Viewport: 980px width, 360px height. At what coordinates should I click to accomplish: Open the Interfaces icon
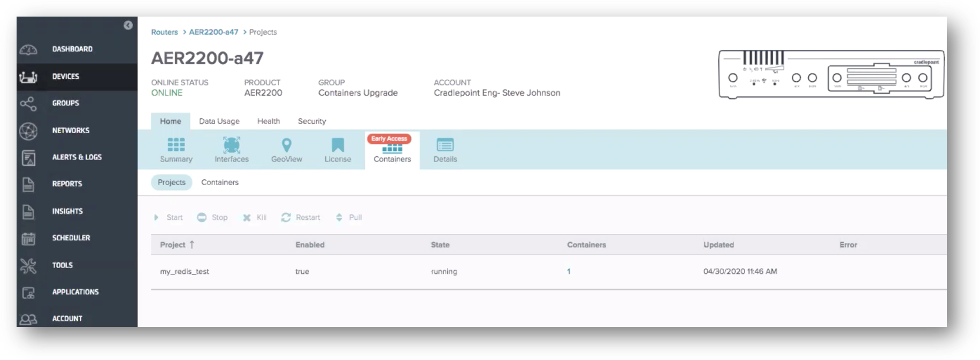pos(232,145)
